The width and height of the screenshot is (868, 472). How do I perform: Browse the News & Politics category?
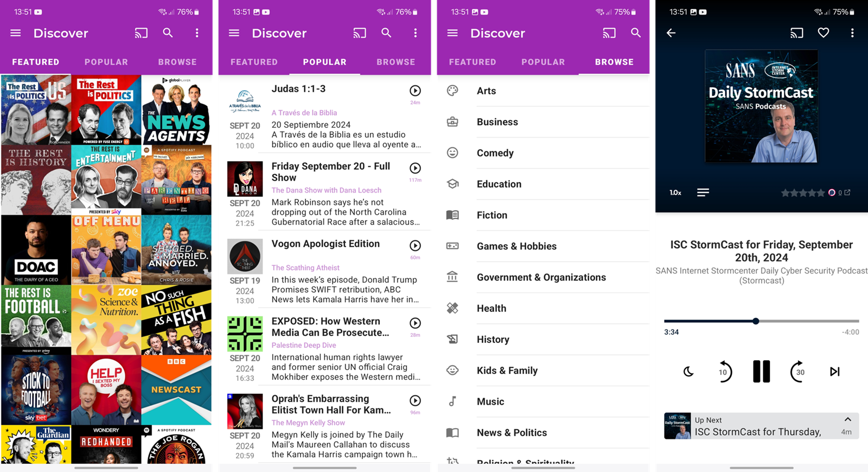point(544,432)
